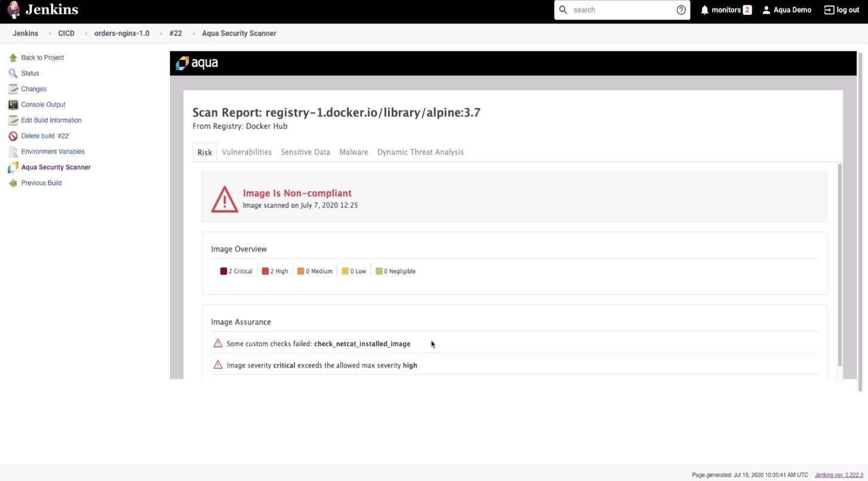Click the breadcrumb arrow after Jenkins
The image size is (868, 481).
tap(50, 34)
